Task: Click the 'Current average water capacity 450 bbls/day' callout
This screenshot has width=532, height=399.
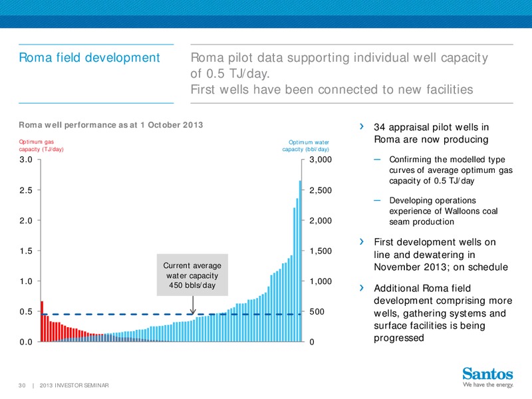Action: (192, 275)
